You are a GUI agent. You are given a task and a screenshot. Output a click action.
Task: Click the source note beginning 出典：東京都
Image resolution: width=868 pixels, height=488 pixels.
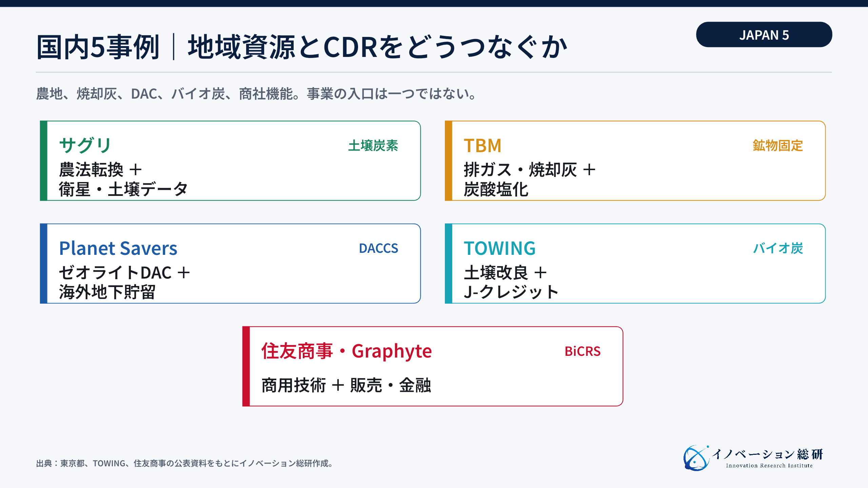coord(185,463)
